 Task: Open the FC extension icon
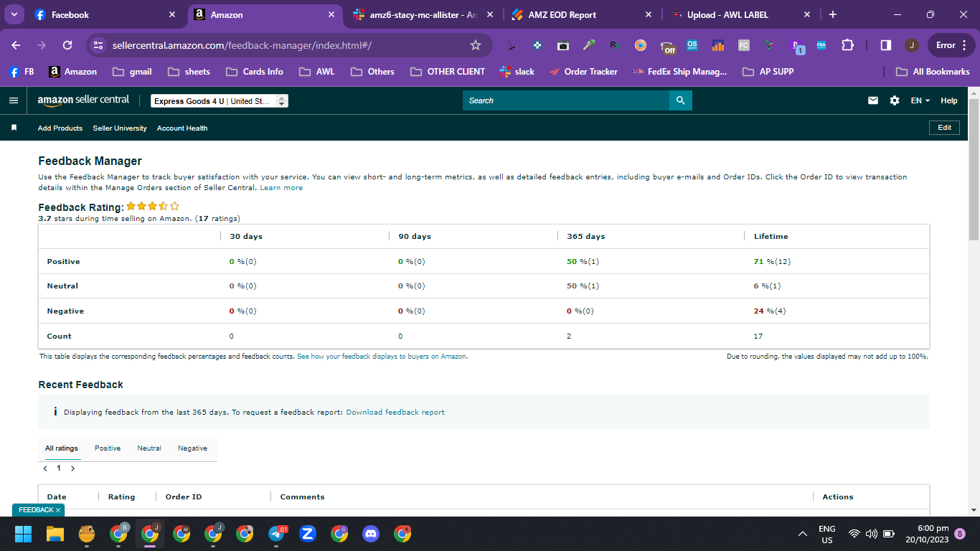click(x=744, y=45)
